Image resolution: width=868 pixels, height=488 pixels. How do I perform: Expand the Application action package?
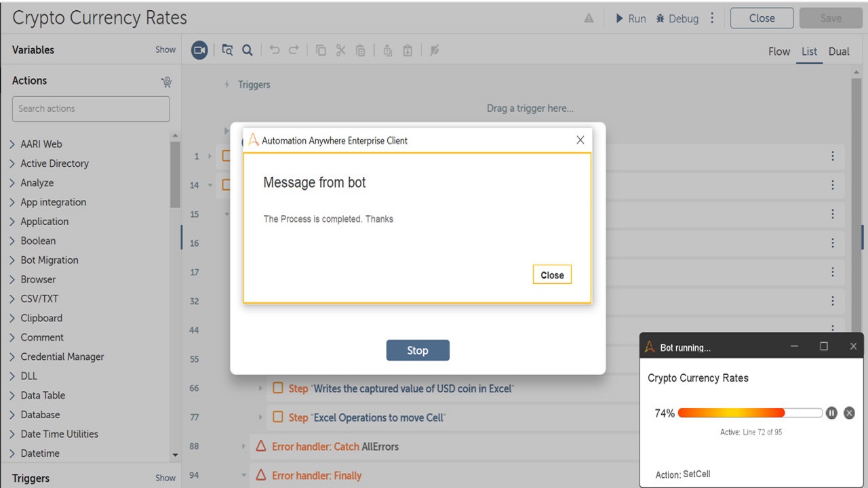12,222
